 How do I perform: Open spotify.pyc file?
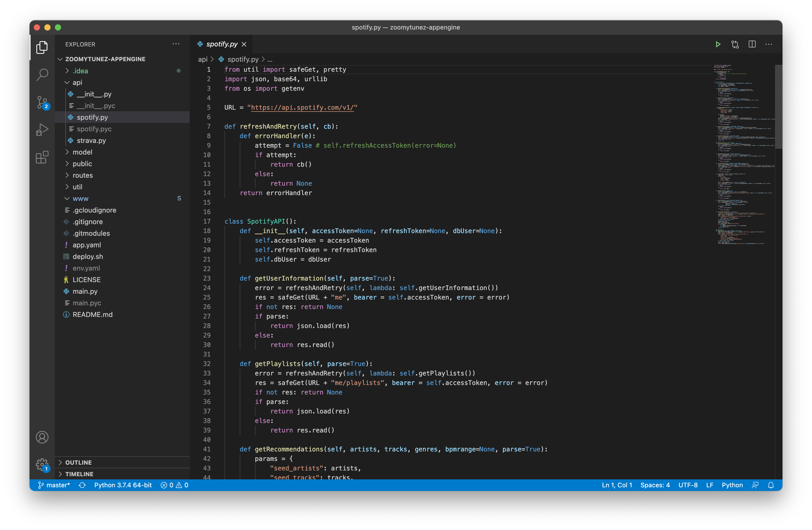click(x=122, y=129)
